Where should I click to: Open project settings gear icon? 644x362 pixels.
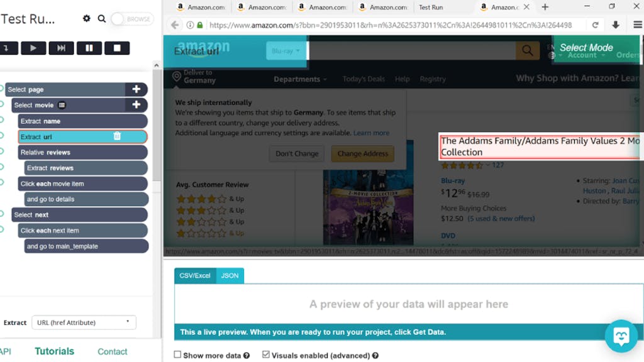tap(86, 18)
